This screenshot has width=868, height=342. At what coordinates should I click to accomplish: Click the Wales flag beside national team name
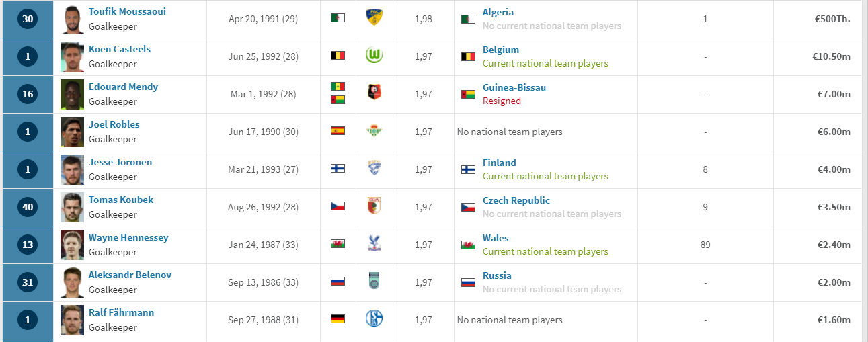tap(467, 245)
